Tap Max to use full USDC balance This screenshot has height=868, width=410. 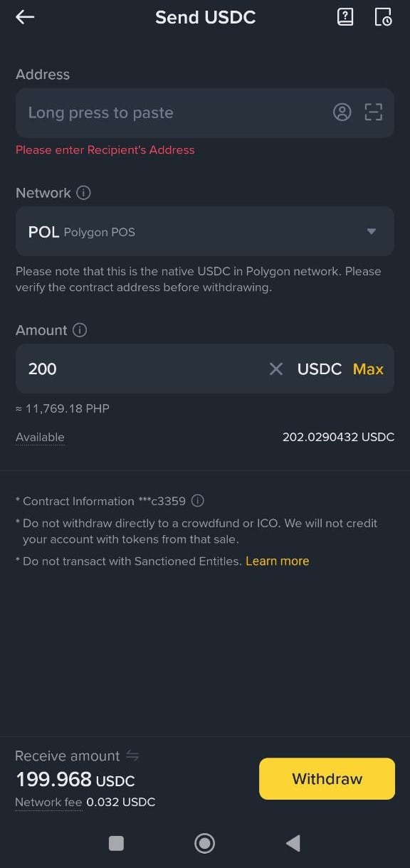(368, 369)
